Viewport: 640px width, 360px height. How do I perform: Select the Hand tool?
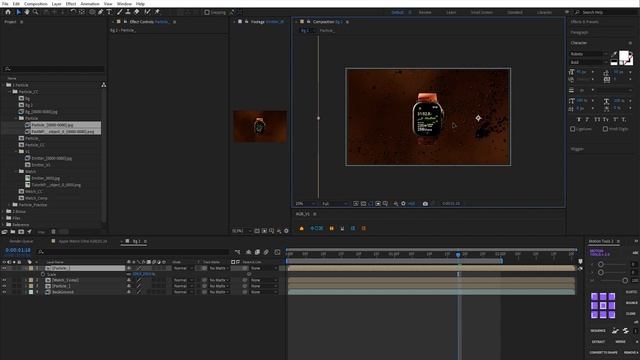27,12
